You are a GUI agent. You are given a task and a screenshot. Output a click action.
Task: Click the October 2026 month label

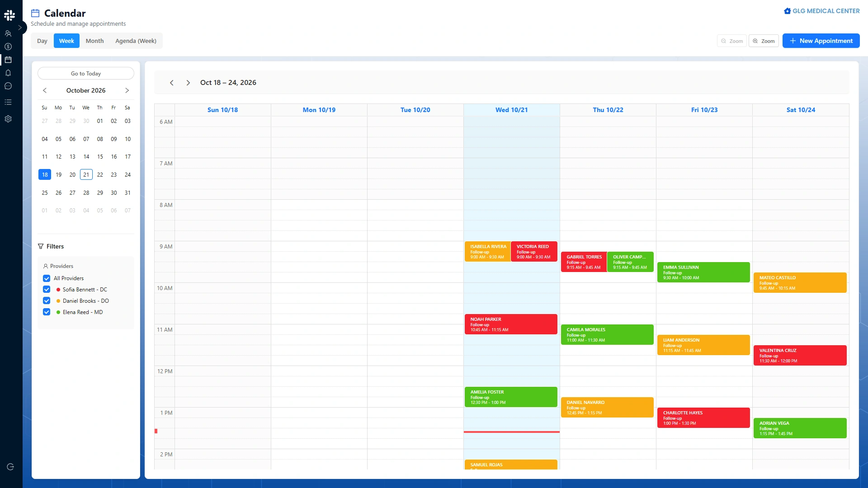coord(86,90)
